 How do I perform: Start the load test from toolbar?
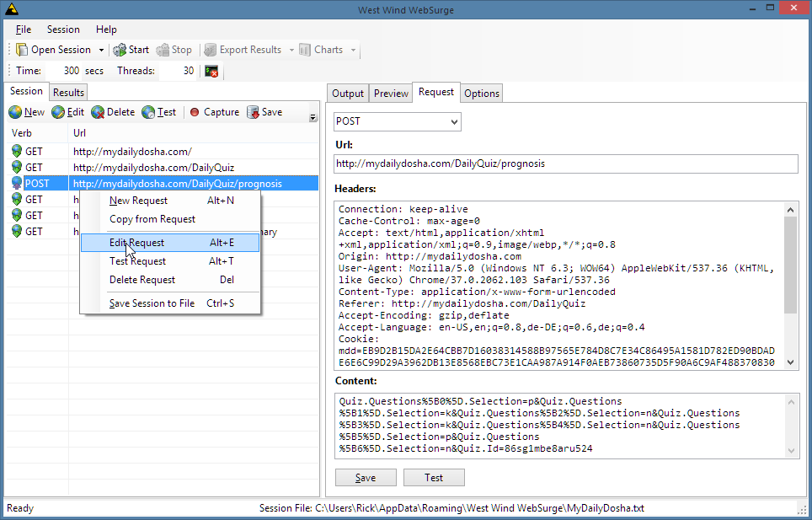pyautogui.click(x=131, y=50)
